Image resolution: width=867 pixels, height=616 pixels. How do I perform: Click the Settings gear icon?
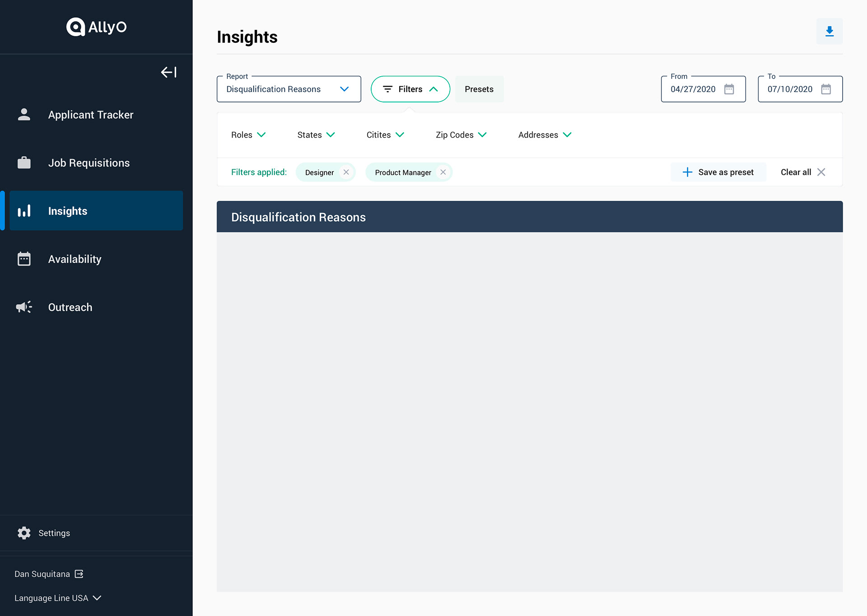[24, 533]
